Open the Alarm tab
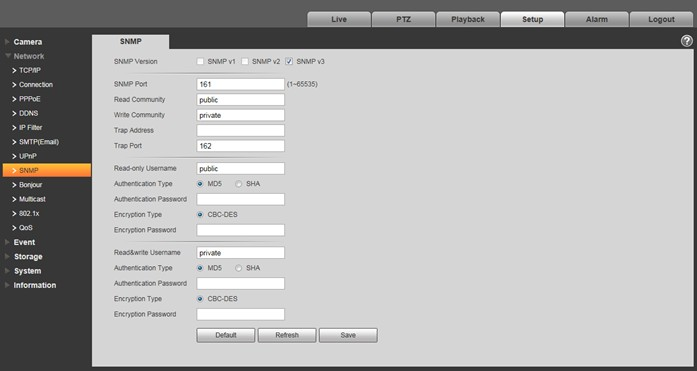 (x=597, y=20)
